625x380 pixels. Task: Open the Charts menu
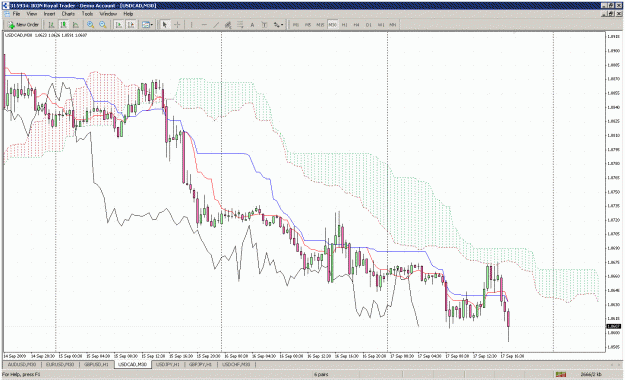[68, 14]
